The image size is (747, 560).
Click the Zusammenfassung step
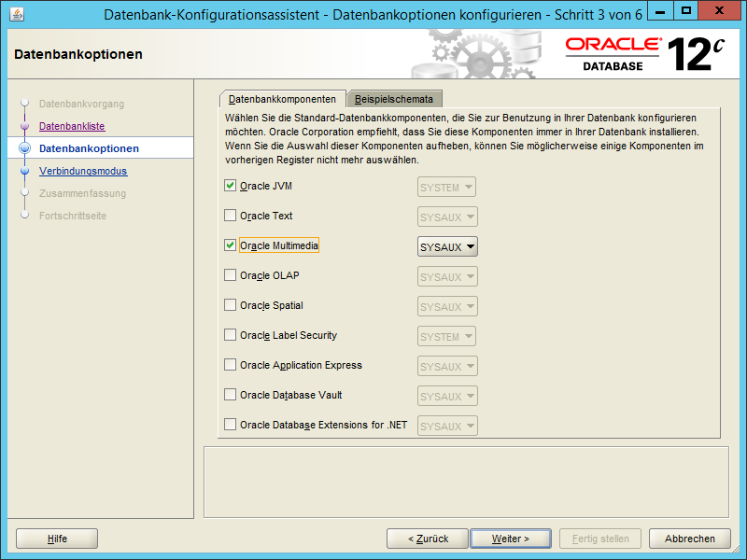pyautogui.click(x=82, y=193)
